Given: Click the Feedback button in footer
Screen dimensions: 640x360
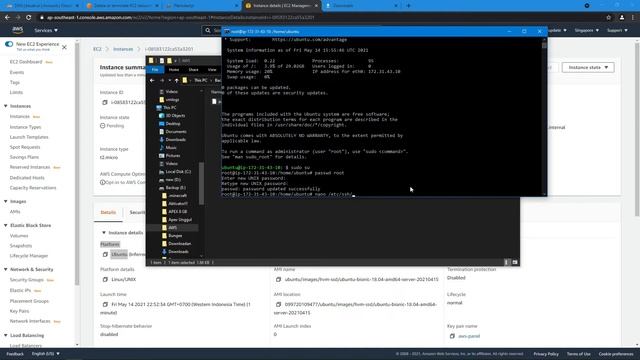Looking at the screenshot, I should tap(15, 354).
